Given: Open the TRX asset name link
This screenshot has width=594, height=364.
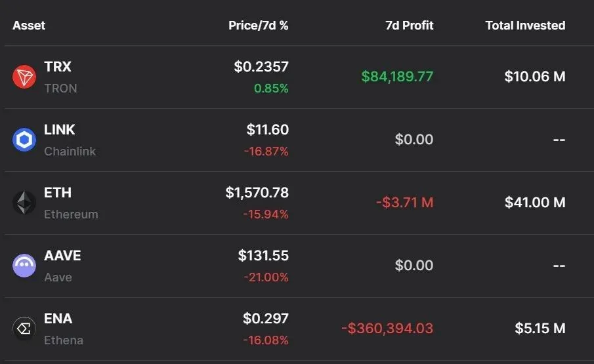Looking at the screenshot, I should 58,67.
